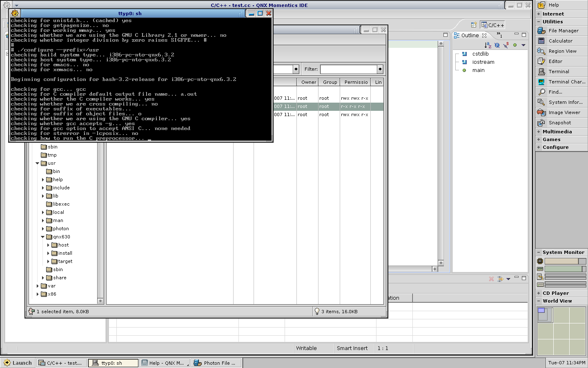Expand the photon folder

point(43,229)
